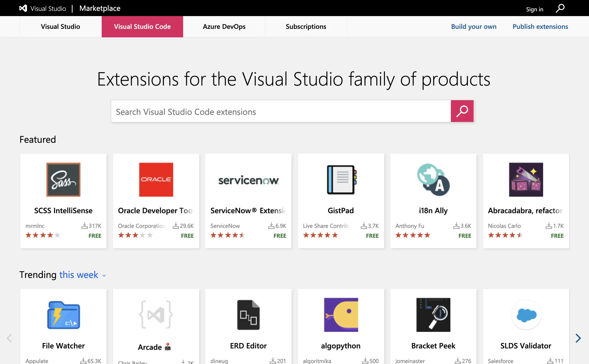Screen dimensions: 589x364
Task: Click the Visual Studio logo icon
Action: [x=23, y=9]
